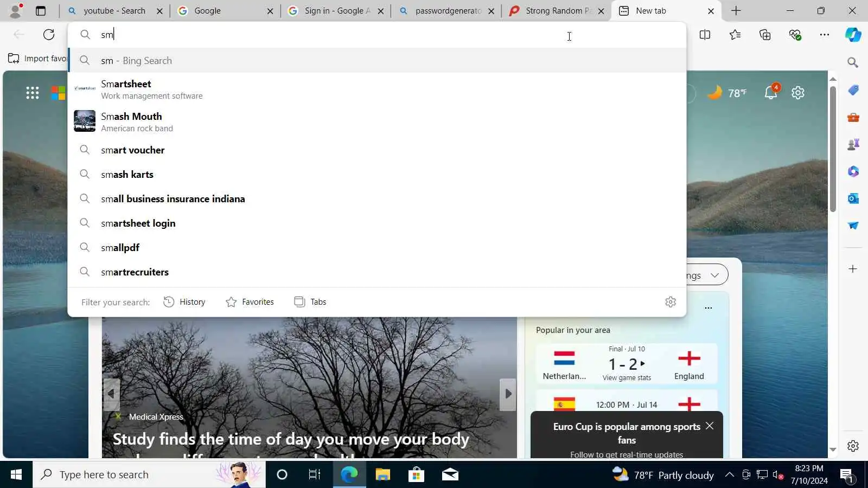The image size is (868, 488).
Task: Go to the next news slide arrow
Action: 508,394
